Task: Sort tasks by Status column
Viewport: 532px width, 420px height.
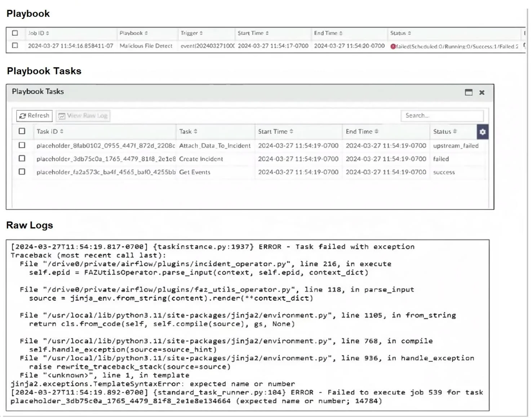Action: (x=445, y=131)
